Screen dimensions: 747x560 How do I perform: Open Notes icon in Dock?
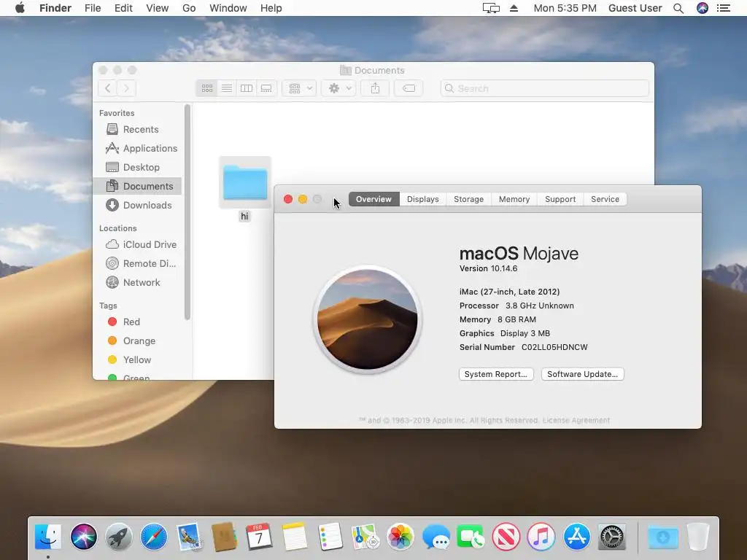click(295, 537)
